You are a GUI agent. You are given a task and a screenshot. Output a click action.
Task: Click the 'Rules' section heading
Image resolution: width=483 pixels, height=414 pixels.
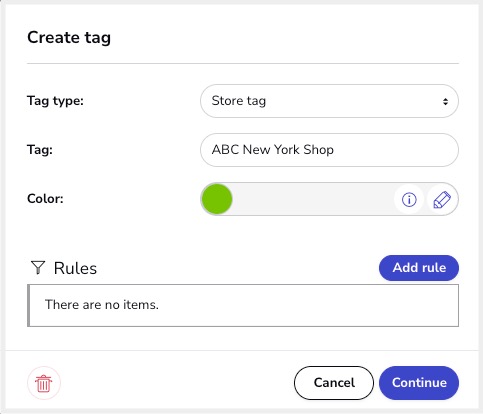pos(75,268)
